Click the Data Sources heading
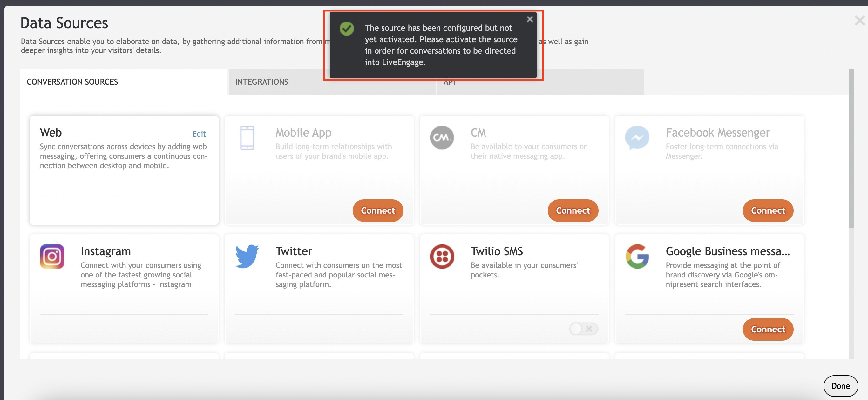Image resolution: width=868 pixels, height=400 pixels. [x=64, y=23]
